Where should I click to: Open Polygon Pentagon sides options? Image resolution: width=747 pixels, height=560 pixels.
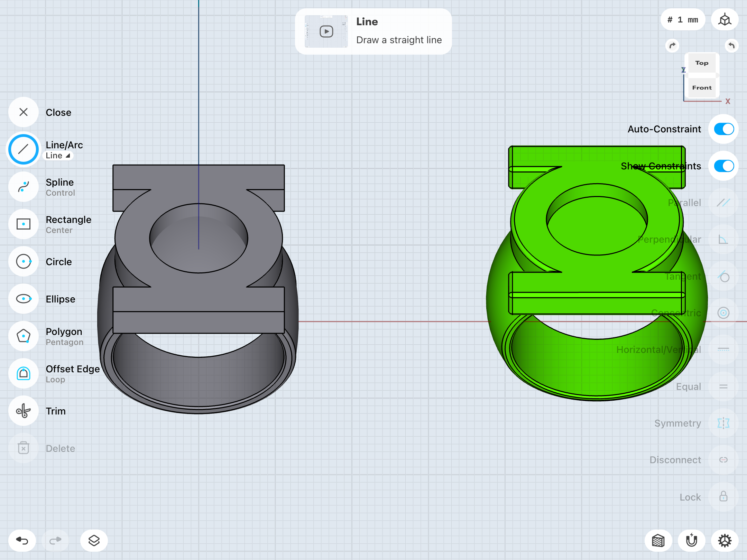pos(65,342)
